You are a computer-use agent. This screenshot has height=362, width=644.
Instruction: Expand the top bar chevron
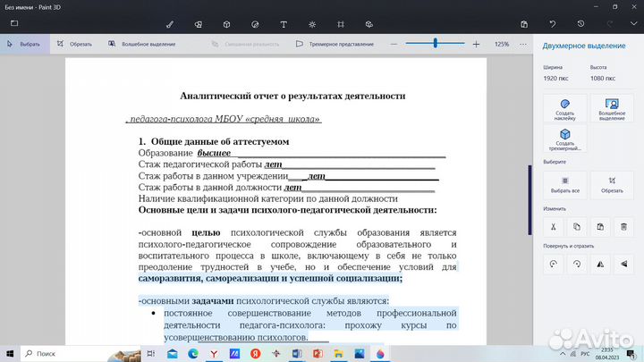tap(634, 24)
